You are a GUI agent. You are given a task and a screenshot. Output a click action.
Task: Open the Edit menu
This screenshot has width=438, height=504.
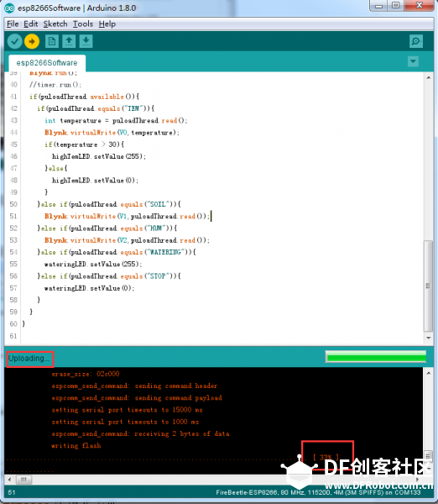click(31, 24)
